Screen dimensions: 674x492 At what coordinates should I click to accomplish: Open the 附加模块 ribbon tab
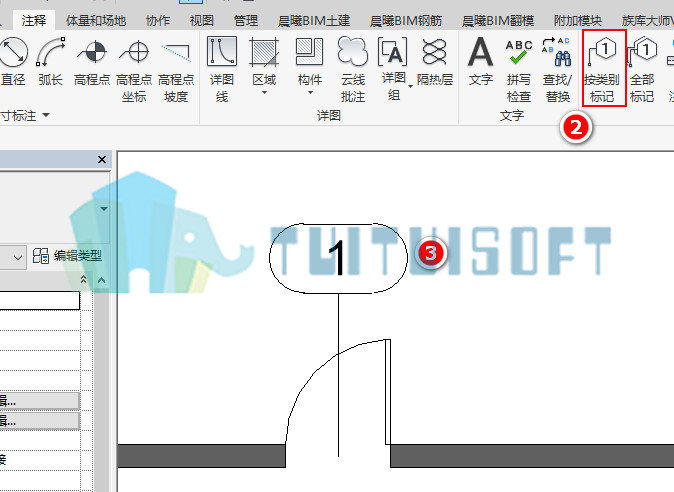point(577,20)
